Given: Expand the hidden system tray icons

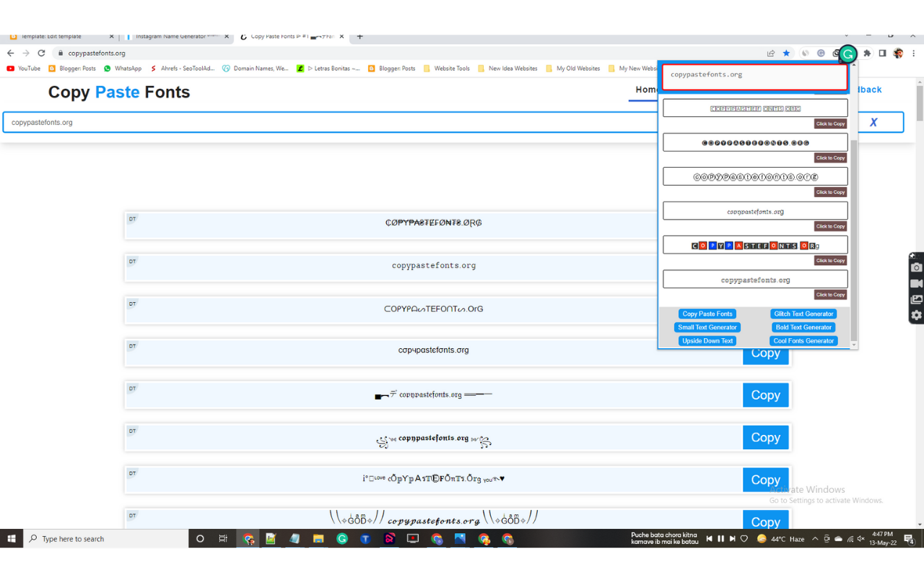Looking at the screenshot, I should tap(815, 539).
